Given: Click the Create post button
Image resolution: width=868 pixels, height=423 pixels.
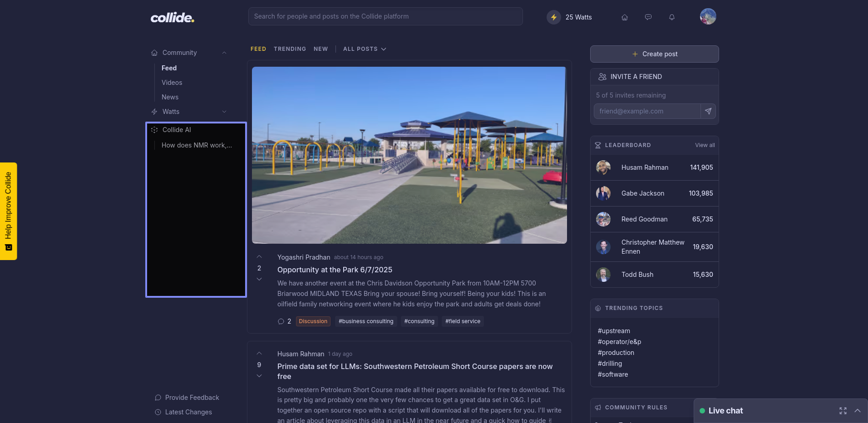Looking at the screenshot, I should pos(654,54).
